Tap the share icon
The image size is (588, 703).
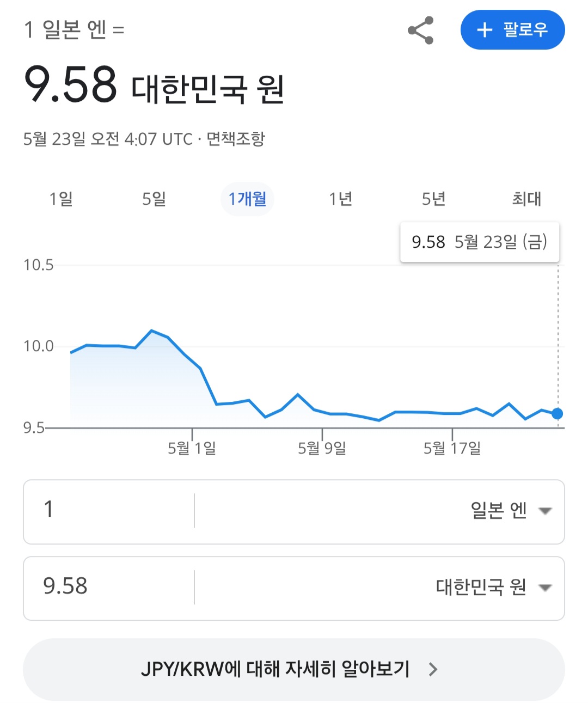coord(420,30)
